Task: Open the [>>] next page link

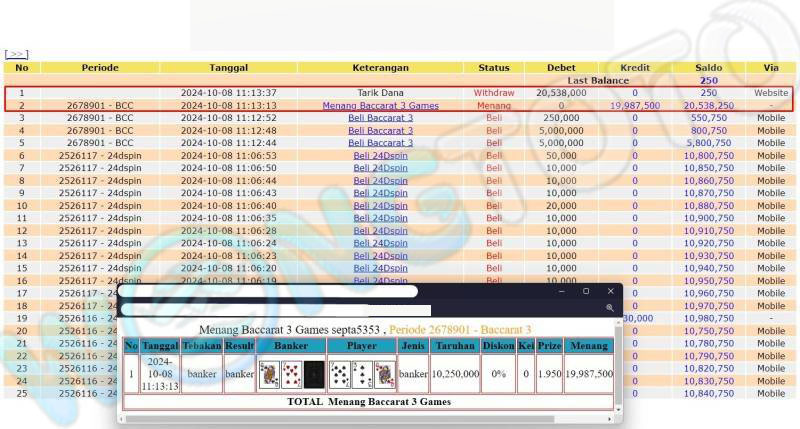Action: point(16,54)
